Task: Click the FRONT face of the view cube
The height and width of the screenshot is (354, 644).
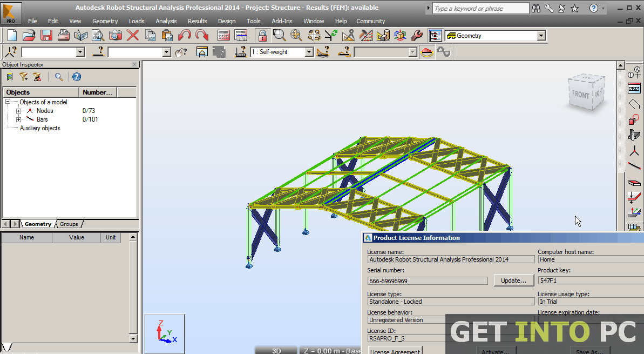Action: tap(580, 95)
